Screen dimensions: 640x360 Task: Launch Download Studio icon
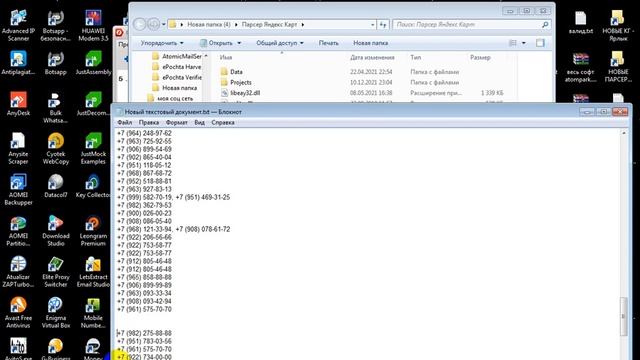(x=56, y=231)
